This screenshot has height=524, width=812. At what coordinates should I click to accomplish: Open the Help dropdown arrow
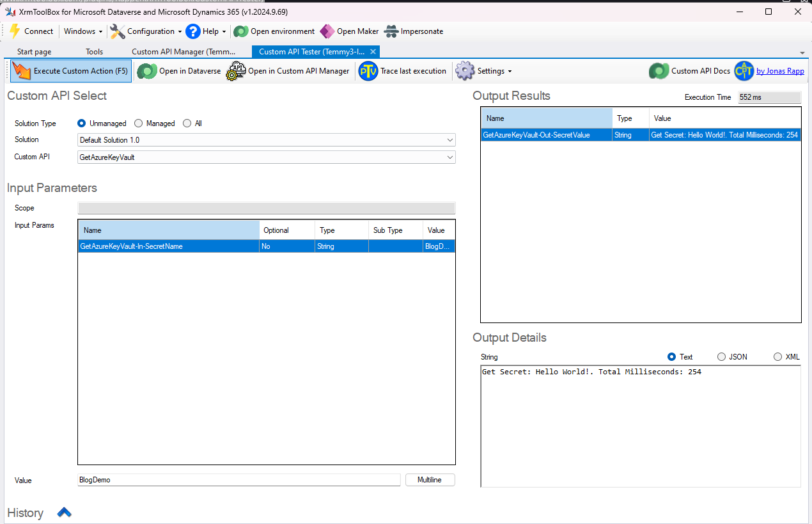click(224, 31)
